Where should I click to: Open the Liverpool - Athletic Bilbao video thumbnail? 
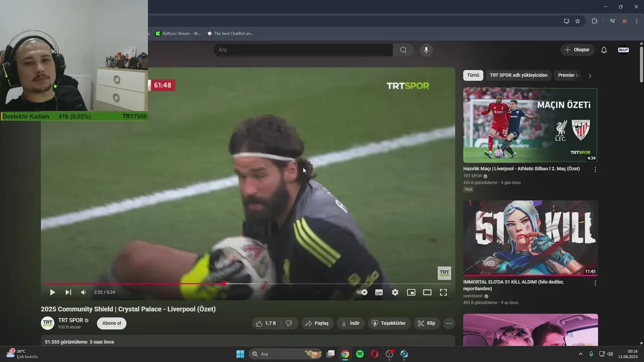coord(530,125)
